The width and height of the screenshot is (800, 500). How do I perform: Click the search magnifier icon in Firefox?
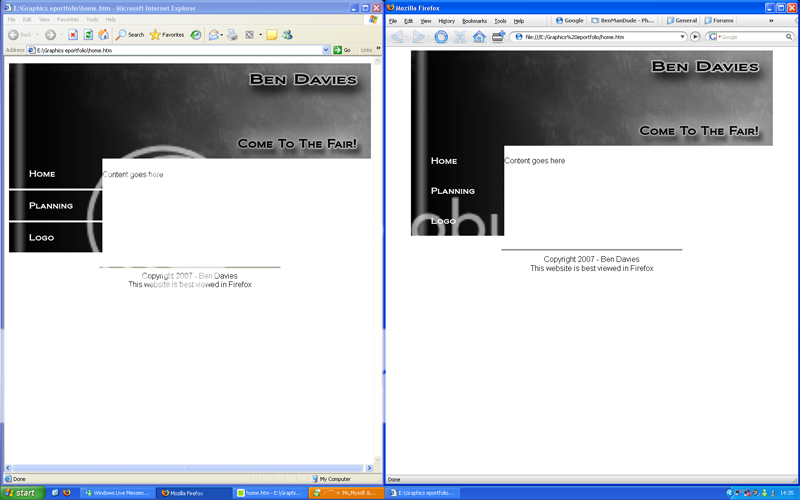(x=789, y=37)
